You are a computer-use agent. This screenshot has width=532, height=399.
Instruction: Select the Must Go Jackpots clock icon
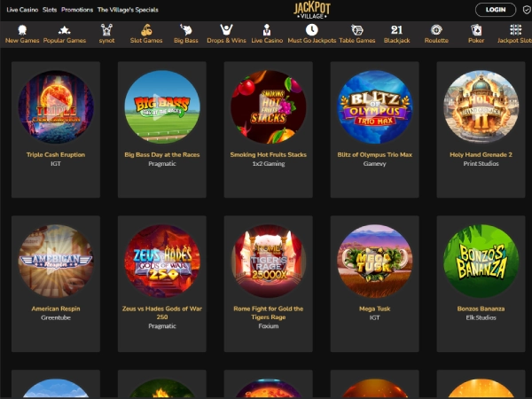[311, 30]
